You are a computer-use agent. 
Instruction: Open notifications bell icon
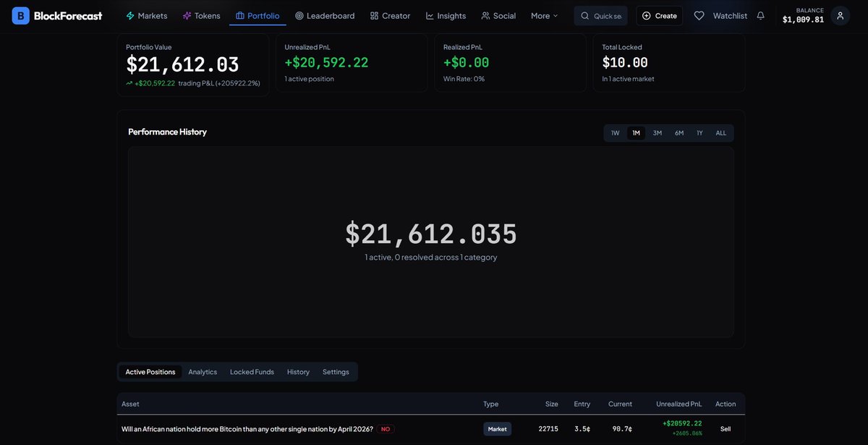pyautogui.click(x=760, y=15)
